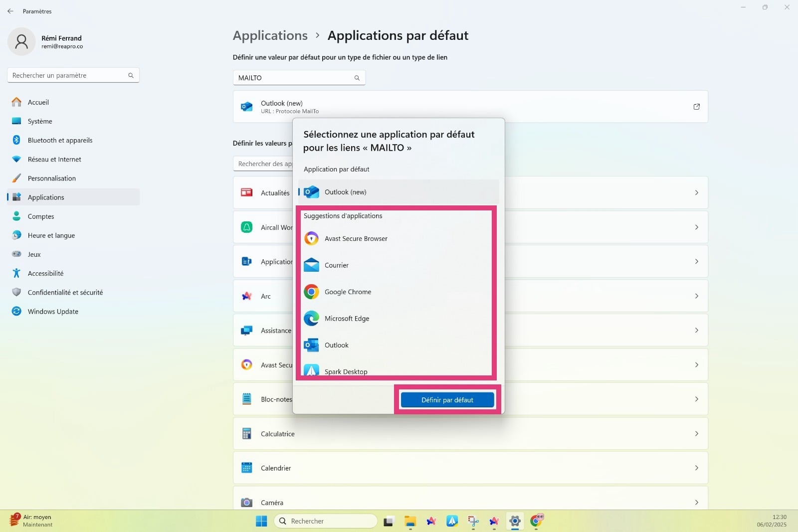
Task: Click the external link icon on the Outlook (new) result
Action: pyautogui.click(x=697, y=107)
